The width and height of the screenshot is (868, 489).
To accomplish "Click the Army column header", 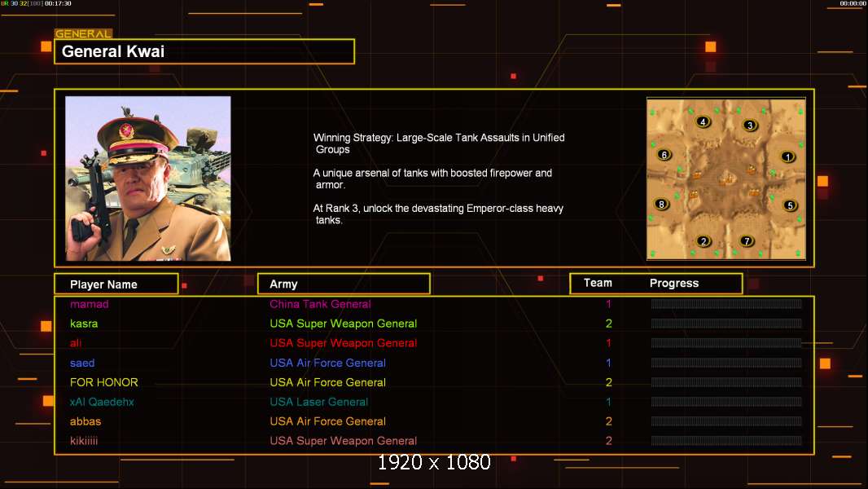I will [x=344, y=284].
